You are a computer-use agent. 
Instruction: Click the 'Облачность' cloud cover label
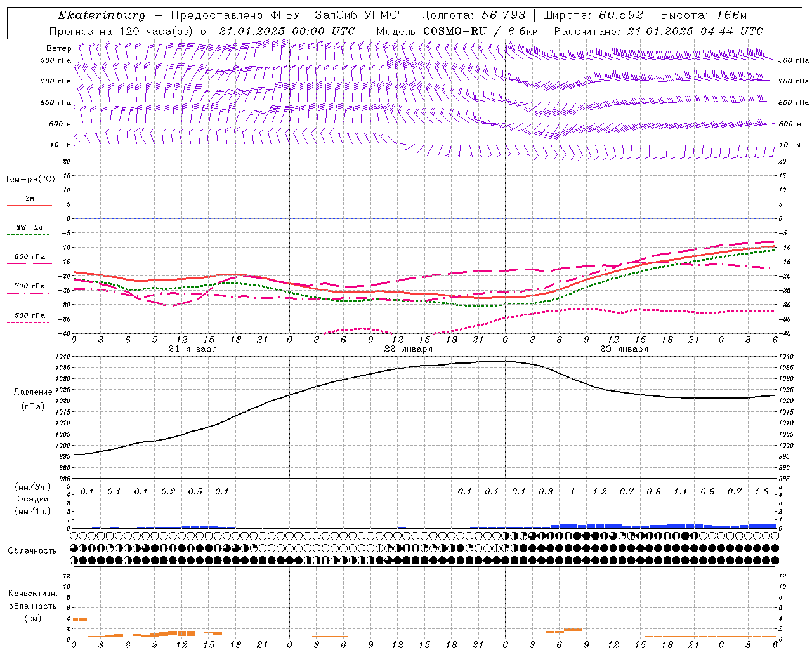[x=32, y=550]
